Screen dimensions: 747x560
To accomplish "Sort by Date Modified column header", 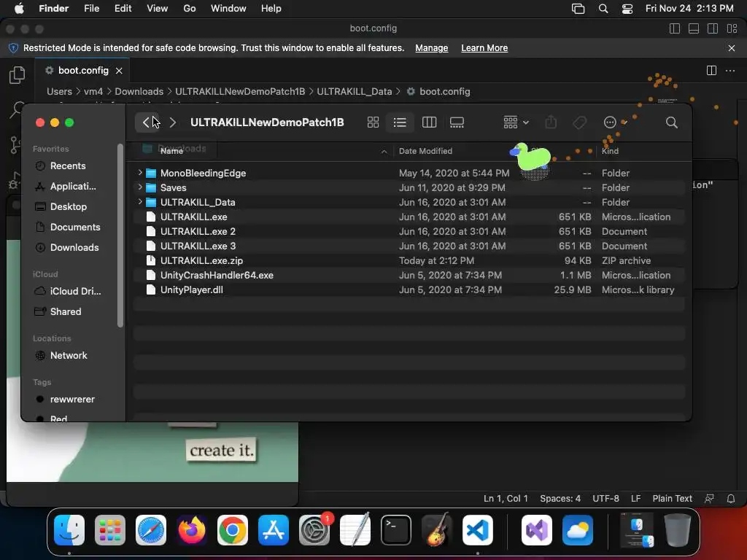I will point(425,151).
